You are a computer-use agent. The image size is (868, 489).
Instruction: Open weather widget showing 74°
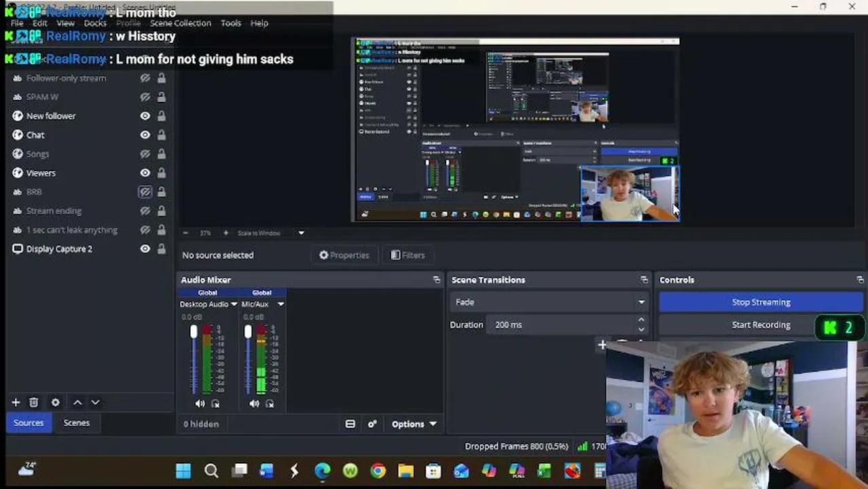[26, 469]
